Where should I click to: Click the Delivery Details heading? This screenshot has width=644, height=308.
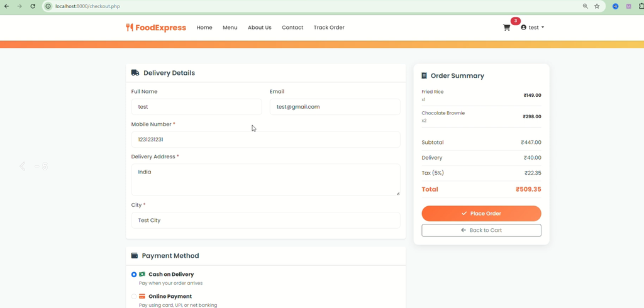(169, 73)
